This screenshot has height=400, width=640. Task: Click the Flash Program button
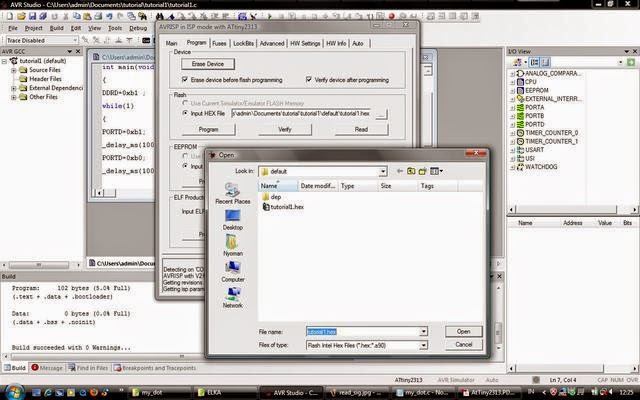point(208,129)
